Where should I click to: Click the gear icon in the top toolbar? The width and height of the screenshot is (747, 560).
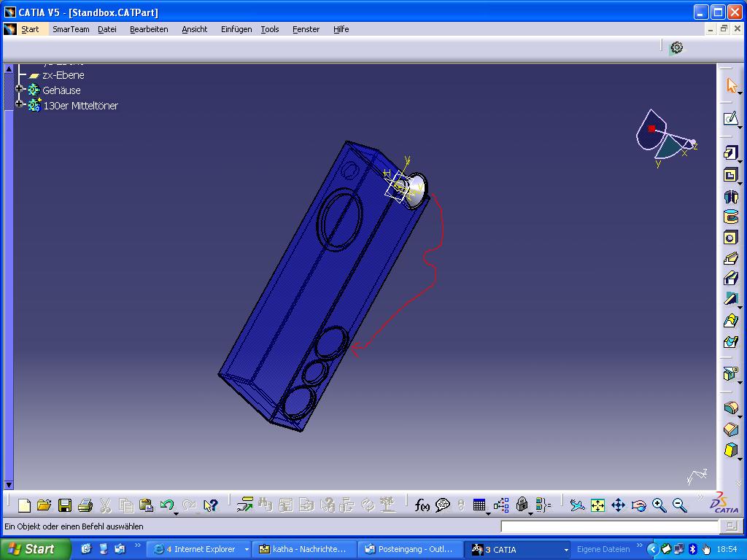[676, 47]
